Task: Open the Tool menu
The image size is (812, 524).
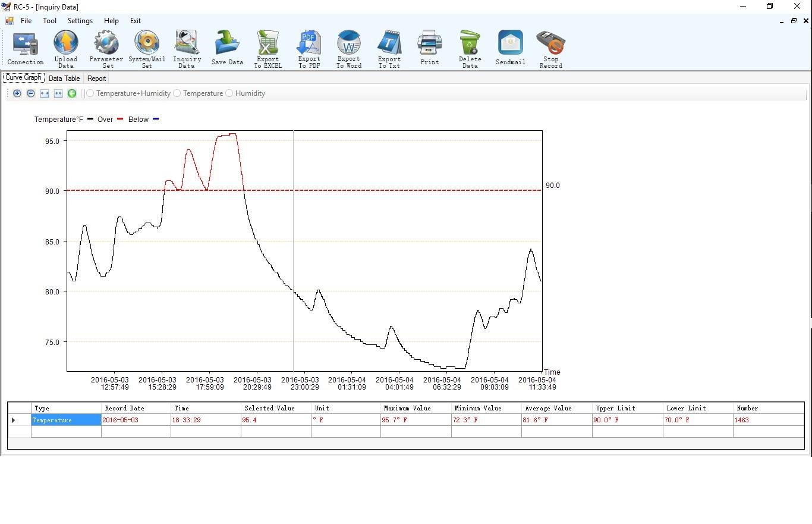Action: coord(49,21)
